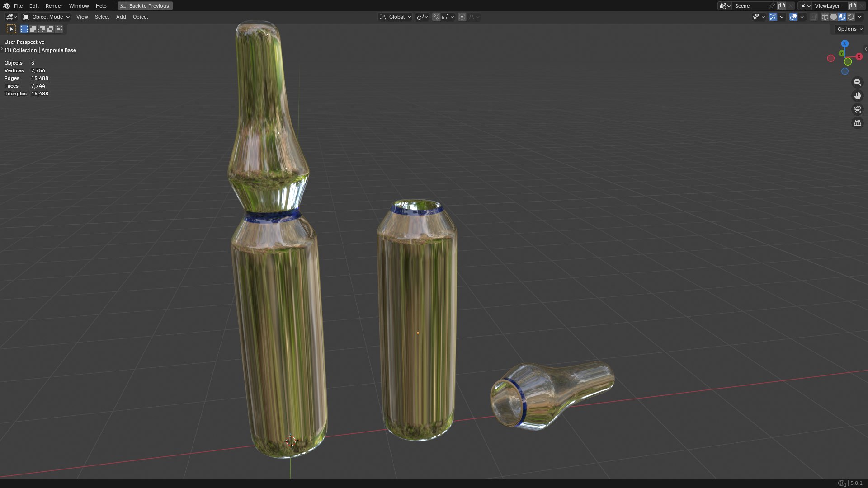Open the Render menu
Screen dimensions: 868x488
point(54,6)
